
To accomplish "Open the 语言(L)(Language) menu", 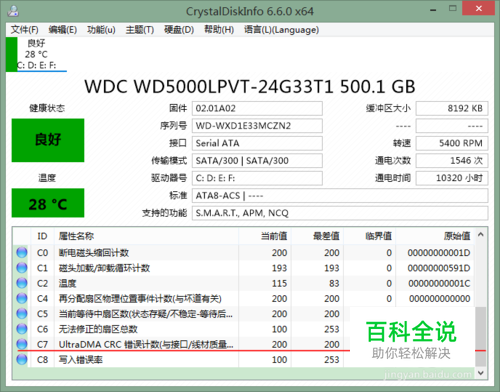I will (x=281, y=30).
